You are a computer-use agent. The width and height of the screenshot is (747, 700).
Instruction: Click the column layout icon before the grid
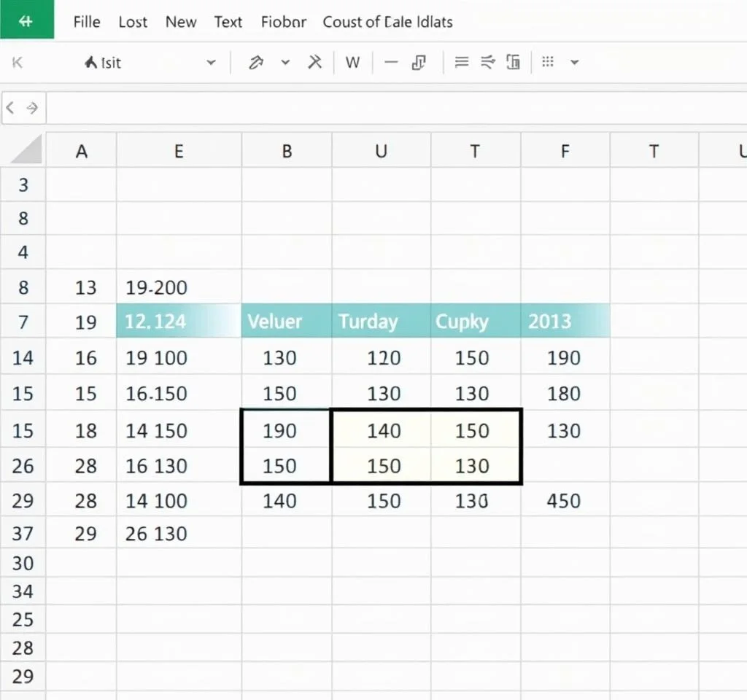(513, 63)
